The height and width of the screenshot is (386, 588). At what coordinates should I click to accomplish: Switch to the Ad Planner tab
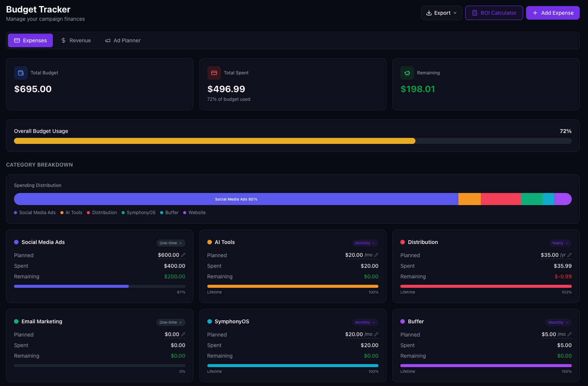tap(123, 40)
